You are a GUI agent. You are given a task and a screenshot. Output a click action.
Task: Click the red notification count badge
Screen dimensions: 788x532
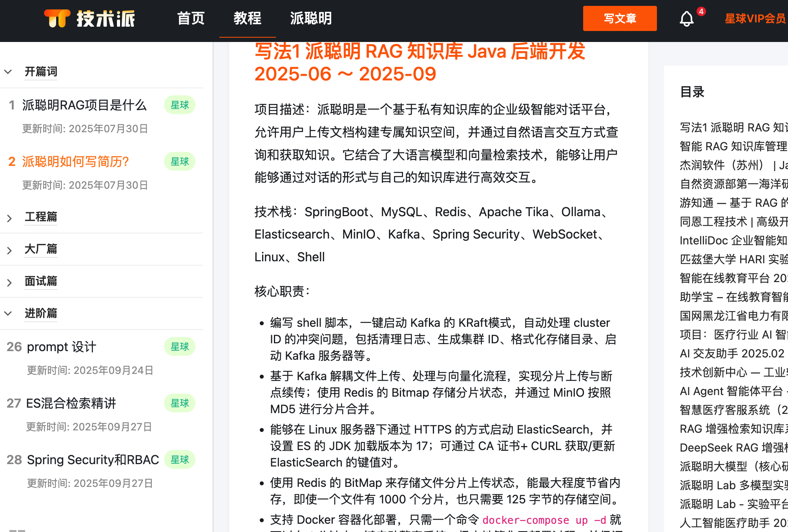click(x=701, y=11)
